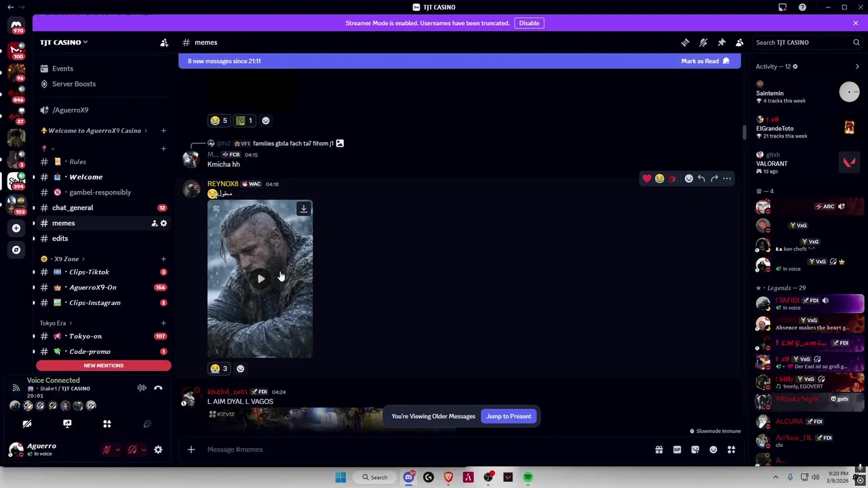
Task: Click the NEW MENTIONS bar
Action: click(x=104, y=365)
